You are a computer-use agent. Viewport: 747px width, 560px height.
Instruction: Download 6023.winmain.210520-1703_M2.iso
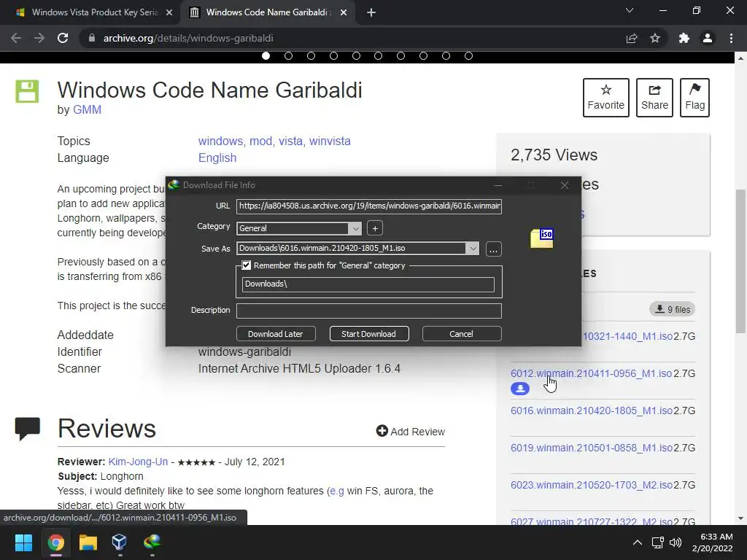pos(591,485)
